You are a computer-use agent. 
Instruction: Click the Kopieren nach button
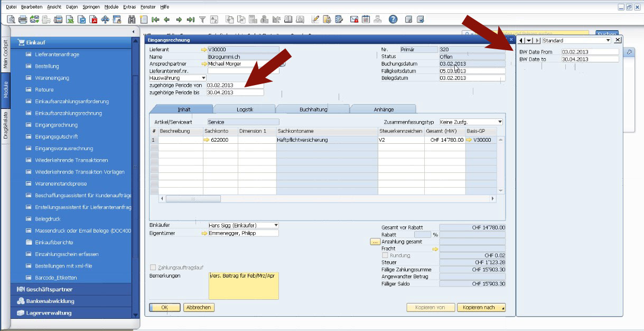coord(481,307)
